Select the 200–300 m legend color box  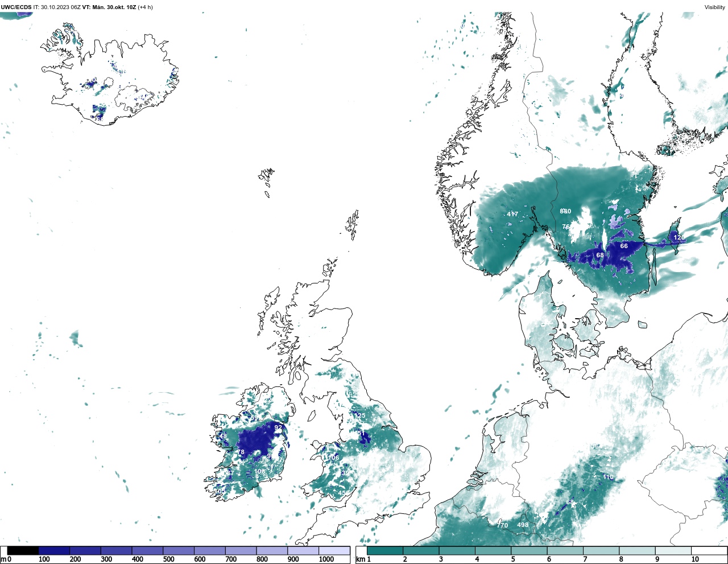tap(85, 550)
